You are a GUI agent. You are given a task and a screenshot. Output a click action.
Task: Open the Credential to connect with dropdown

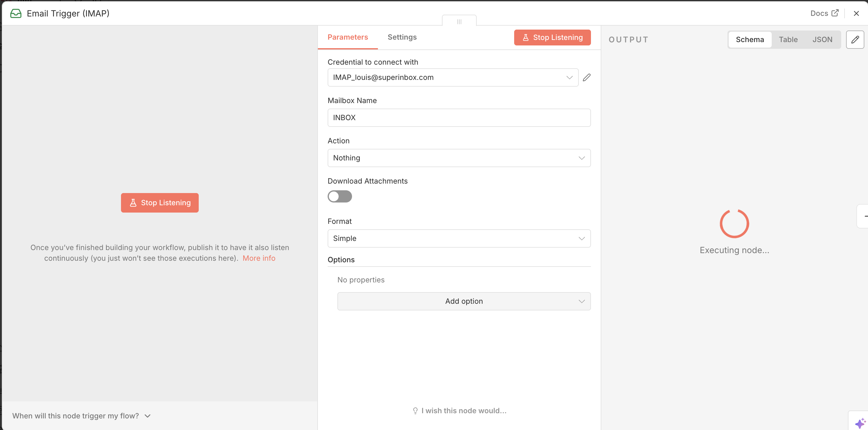(x=453, y=77)
